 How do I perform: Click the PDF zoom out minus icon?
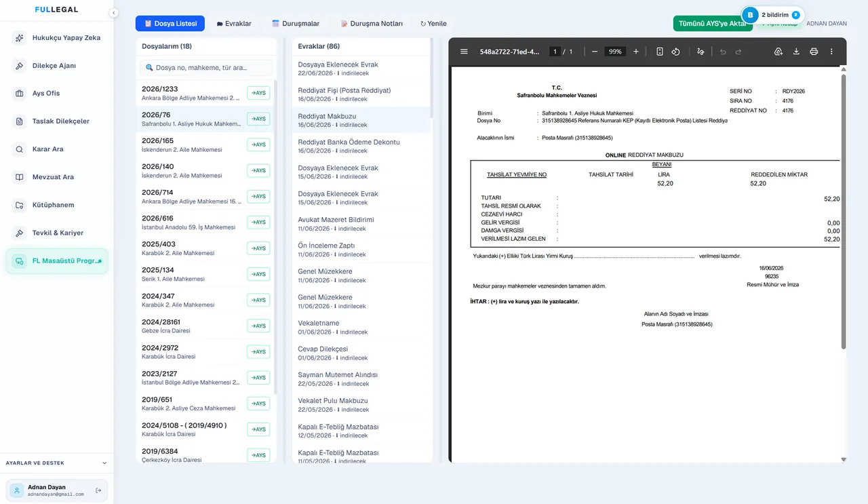[595, 52]
